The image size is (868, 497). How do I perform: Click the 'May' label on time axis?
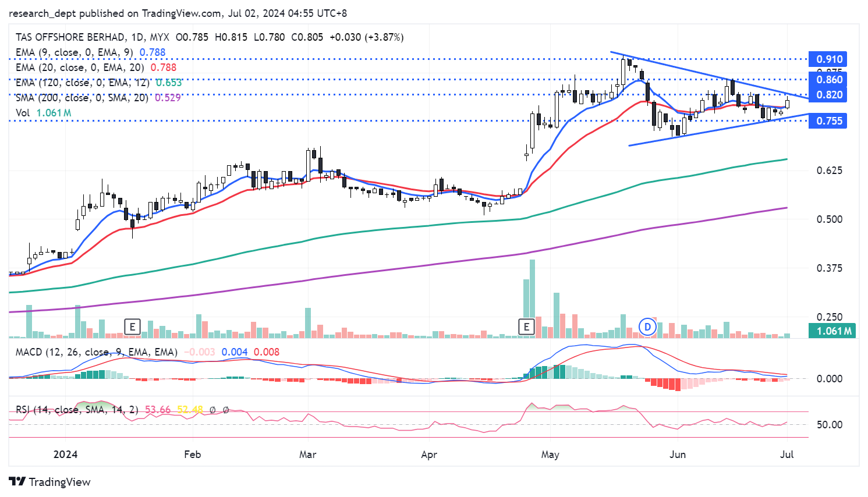[550, 455]
